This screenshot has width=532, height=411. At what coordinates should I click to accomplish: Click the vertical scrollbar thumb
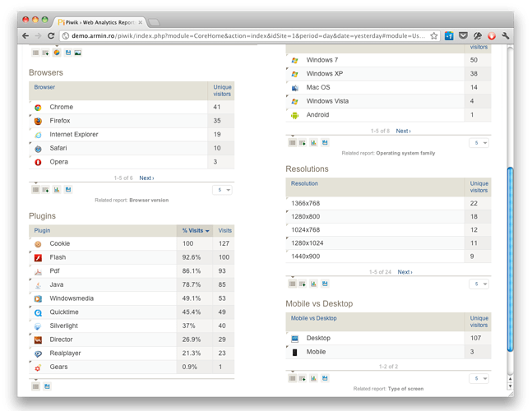[510, 260]
